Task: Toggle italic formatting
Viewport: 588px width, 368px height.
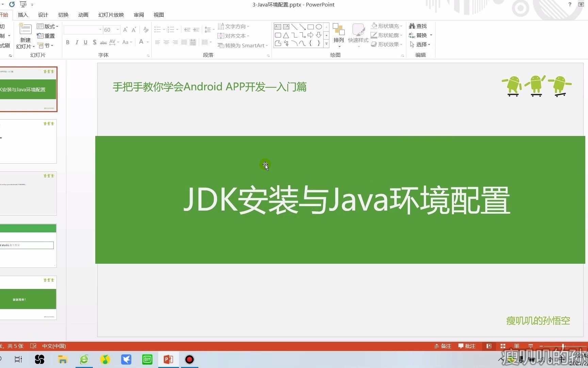Action: (77, 42)
